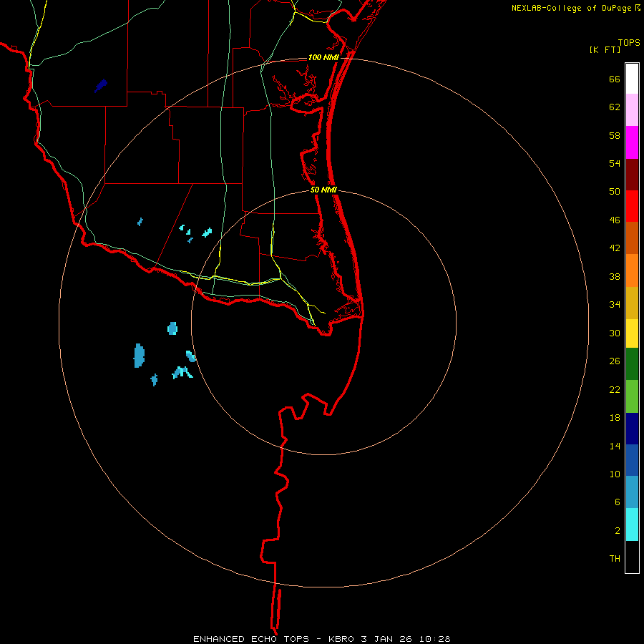Click the white 66 K FT legend swatch
Screen dimensions: 644x644
point(632,79)
